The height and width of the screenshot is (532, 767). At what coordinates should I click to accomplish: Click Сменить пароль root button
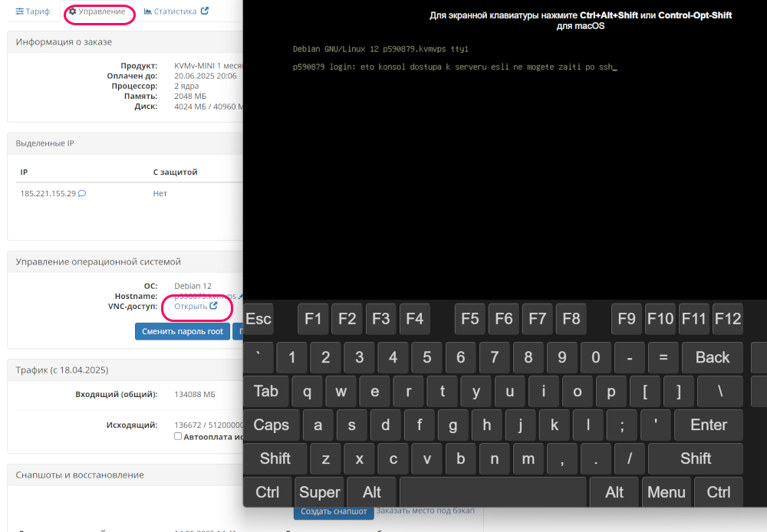(x=182, y=331)
